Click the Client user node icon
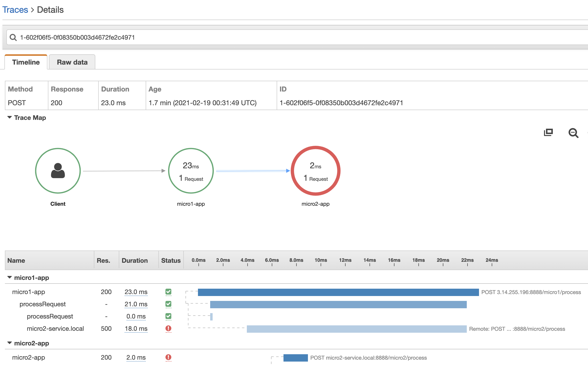This screenshot has width=588, height=365. pyautogui.click(x=58, y=171)
